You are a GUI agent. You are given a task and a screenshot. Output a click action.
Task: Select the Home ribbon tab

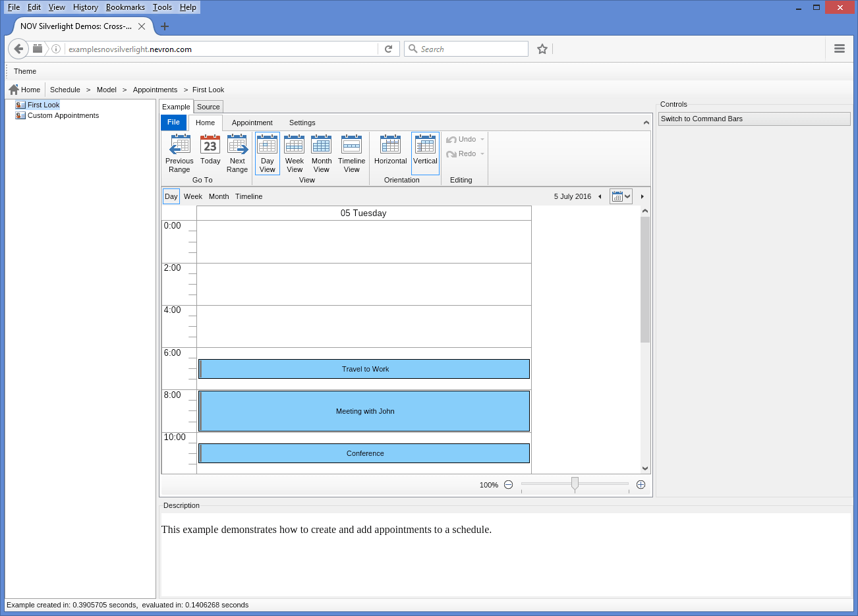click(205, 123)
